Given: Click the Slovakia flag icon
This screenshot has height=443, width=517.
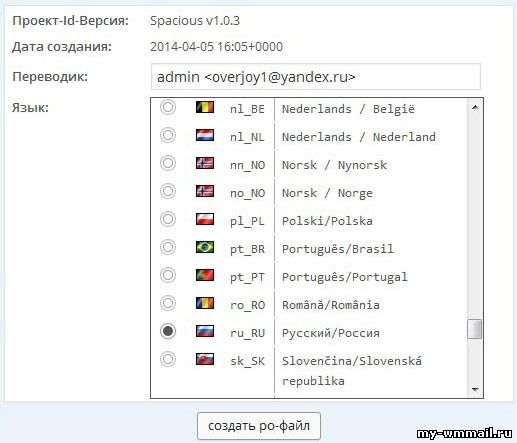Looking at the screenshot, I should click(205, 359).
